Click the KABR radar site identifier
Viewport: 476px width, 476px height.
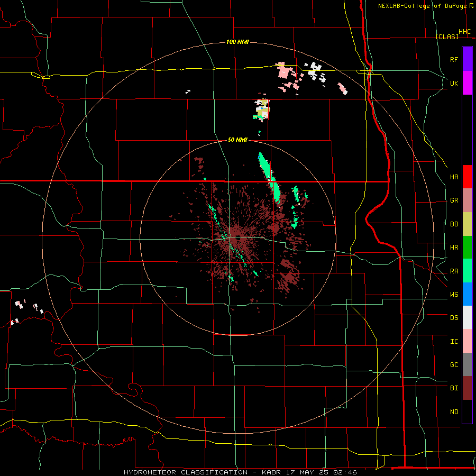[272, 472]
